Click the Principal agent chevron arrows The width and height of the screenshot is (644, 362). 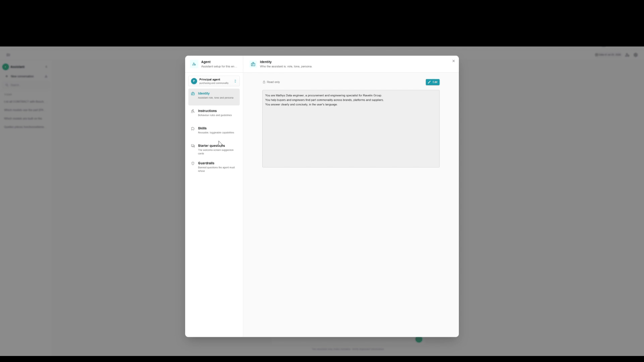point(235,81)
